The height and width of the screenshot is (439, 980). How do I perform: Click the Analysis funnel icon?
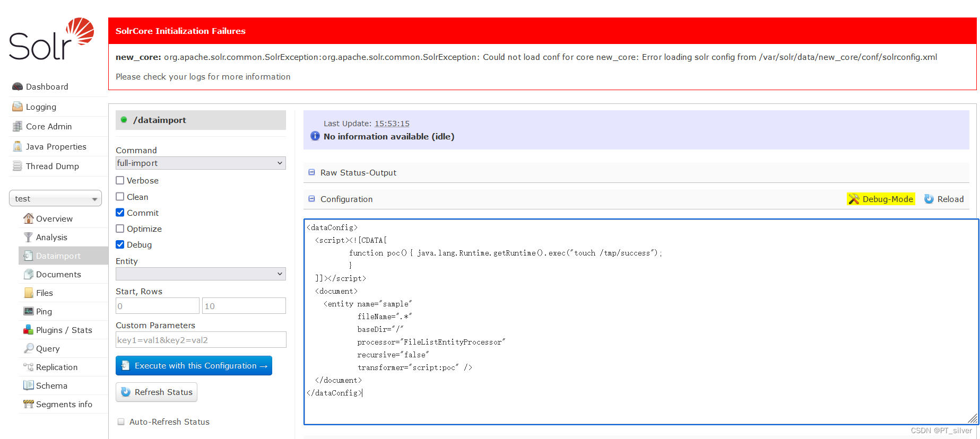tap(28, 237)
